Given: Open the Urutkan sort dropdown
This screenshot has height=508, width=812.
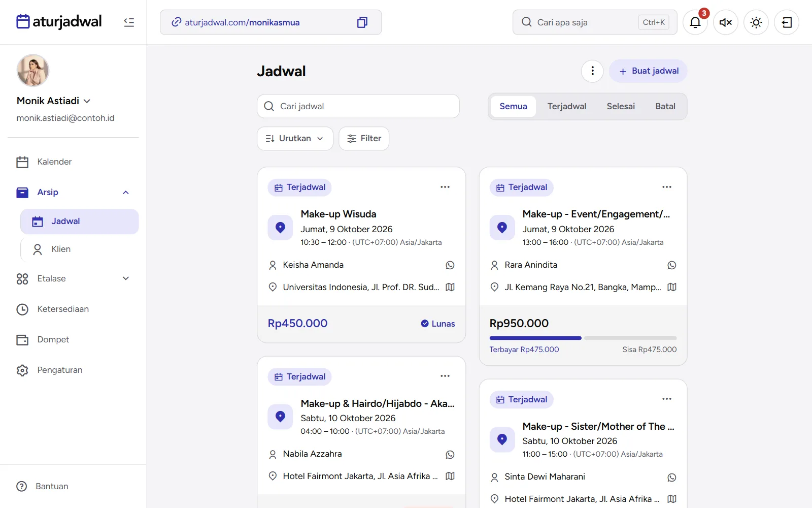Looking at the screenshot, I should click(295, 139).
